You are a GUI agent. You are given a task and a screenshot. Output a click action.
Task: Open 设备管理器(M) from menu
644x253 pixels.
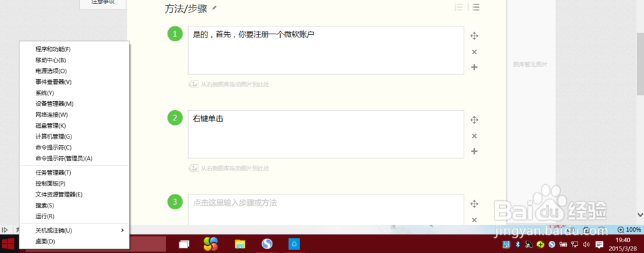[74, 104]
